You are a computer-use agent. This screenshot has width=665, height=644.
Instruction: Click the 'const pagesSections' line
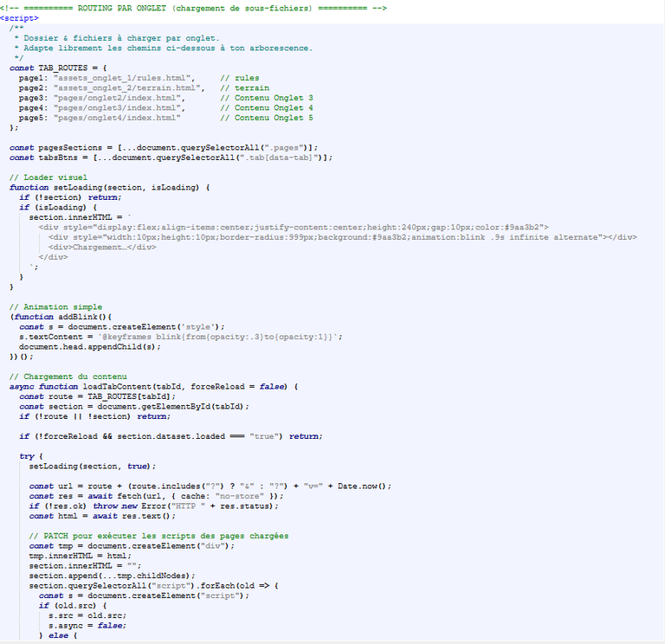(164, 147)
